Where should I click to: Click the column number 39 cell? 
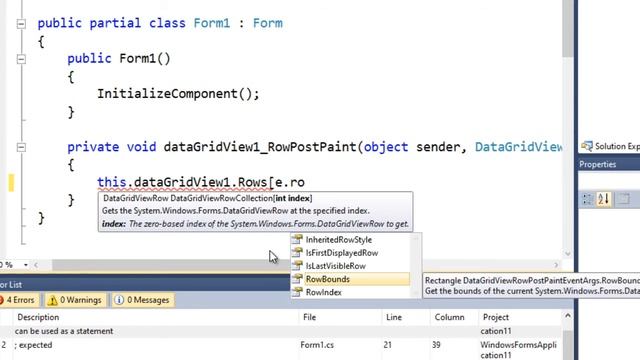coord(436,345)
